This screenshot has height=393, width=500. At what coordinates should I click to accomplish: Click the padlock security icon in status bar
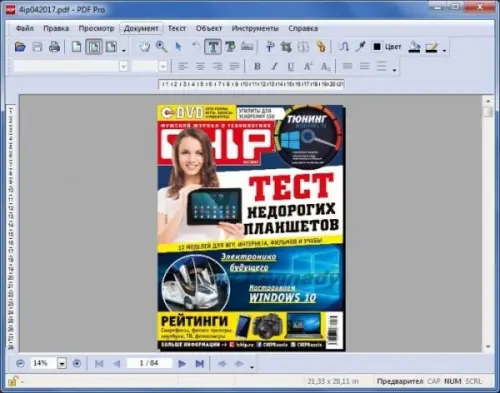tap(13, 381)
